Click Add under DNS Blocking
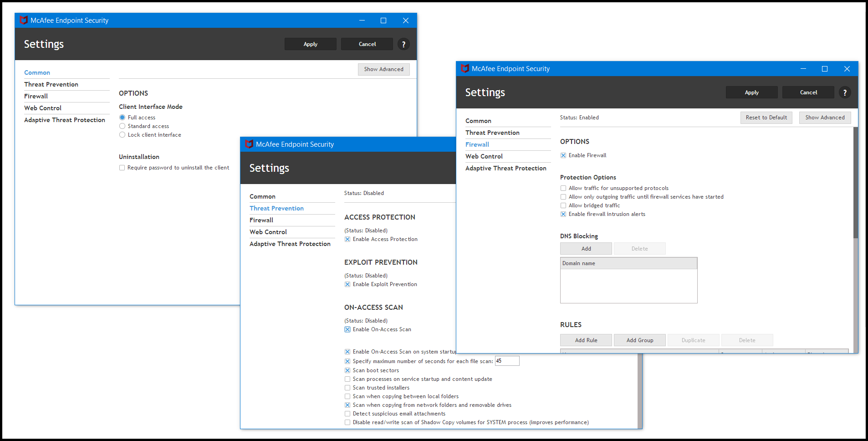This screenshot has height=441, width=868. coord(586,249)
